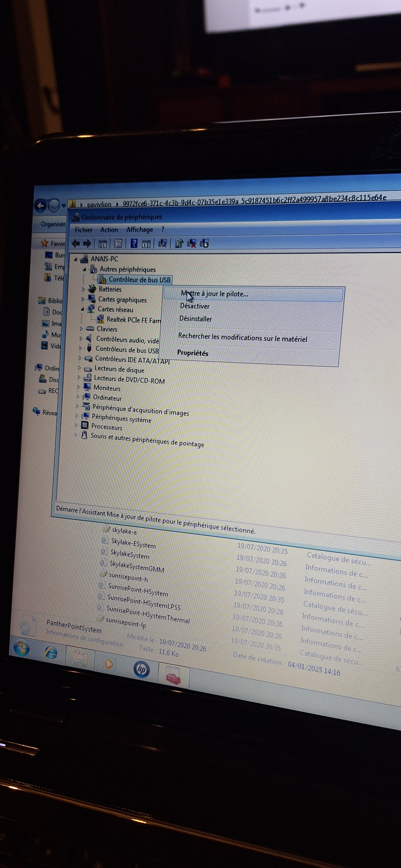Select Périphériques système category
Viewport: 401px width, 868px height.
121,418
